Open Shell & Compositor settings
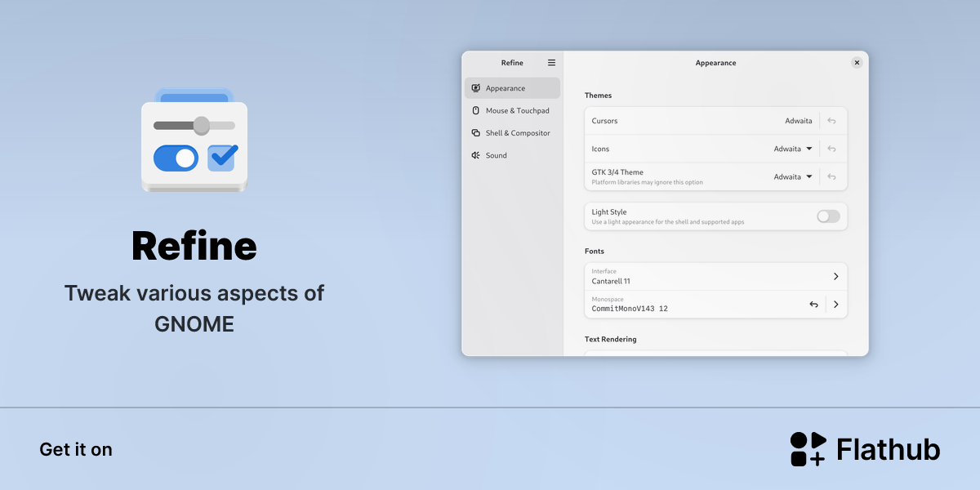 [512, 133]
